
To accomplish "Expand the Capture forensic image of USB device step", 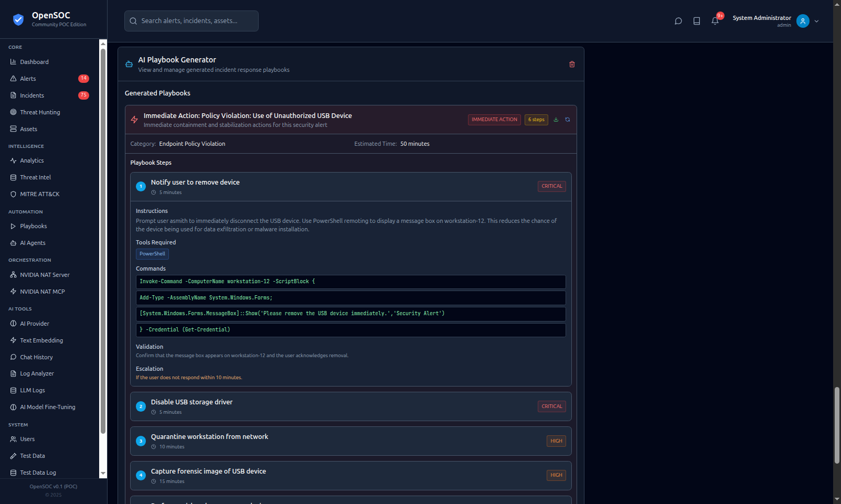I will pyautogui.click(x=350, y=476).
